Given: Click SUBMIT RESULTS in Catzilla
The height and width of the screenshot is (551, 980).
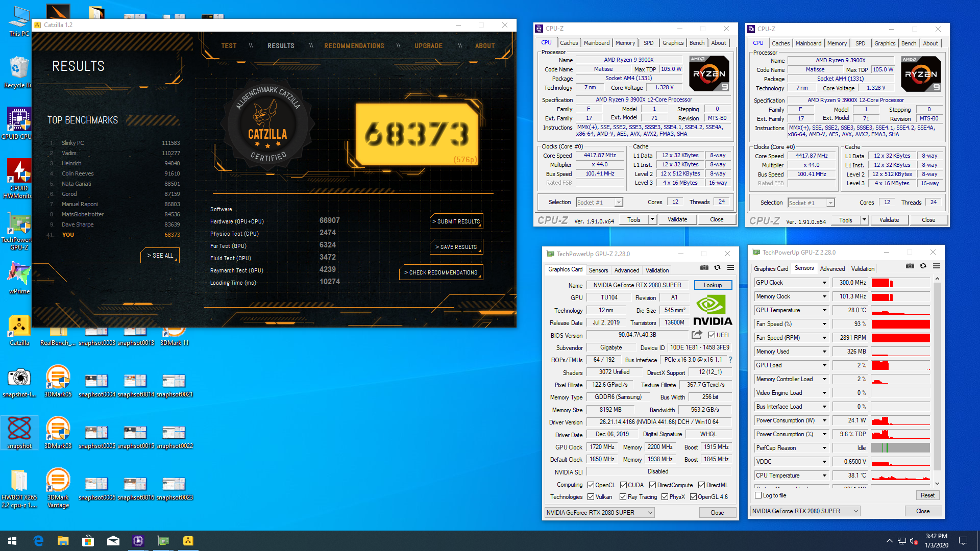Looking at the screenshot, I should click(x=456, y=221).
